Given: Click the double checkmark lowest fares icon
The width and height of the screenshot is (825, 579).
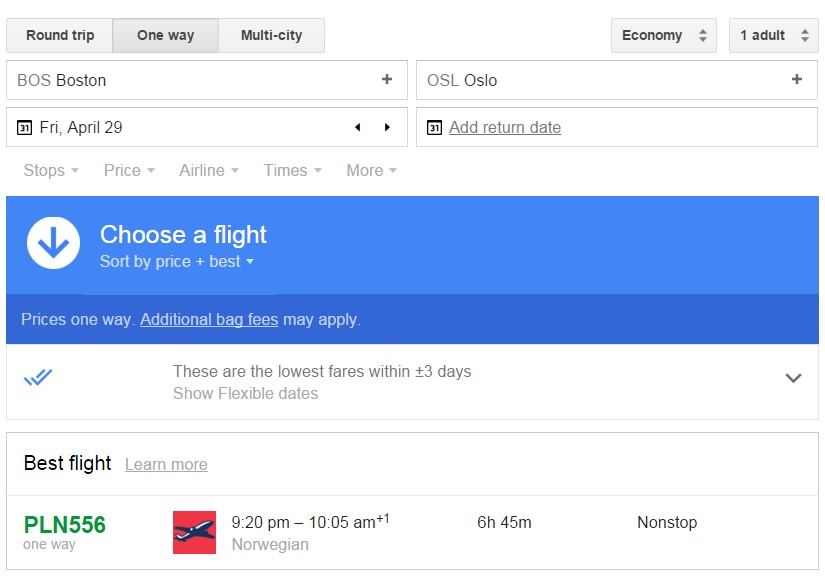Looking at the screenshot, I should [38, 377].
